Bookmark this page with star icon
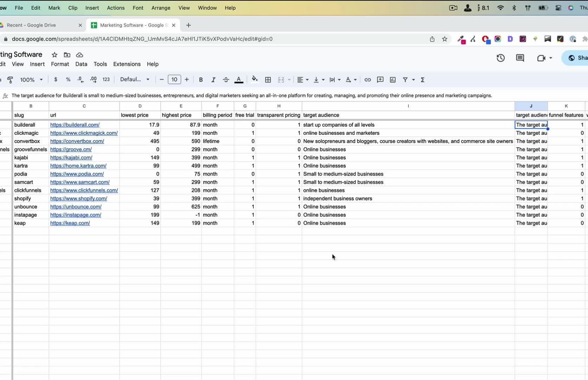The width and height of the screenshot is (588, 380). tap(445, 39)
